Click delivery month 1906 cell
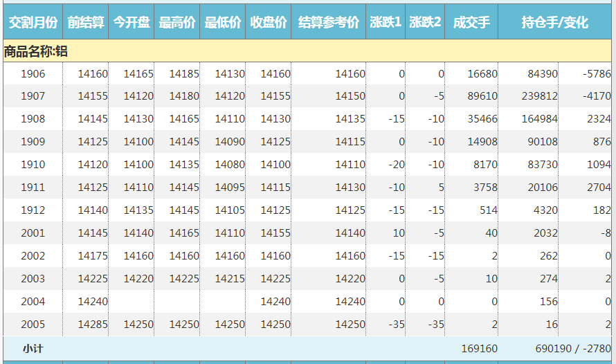The width and height of the screenshot is (616, 364). coord(33,74)
